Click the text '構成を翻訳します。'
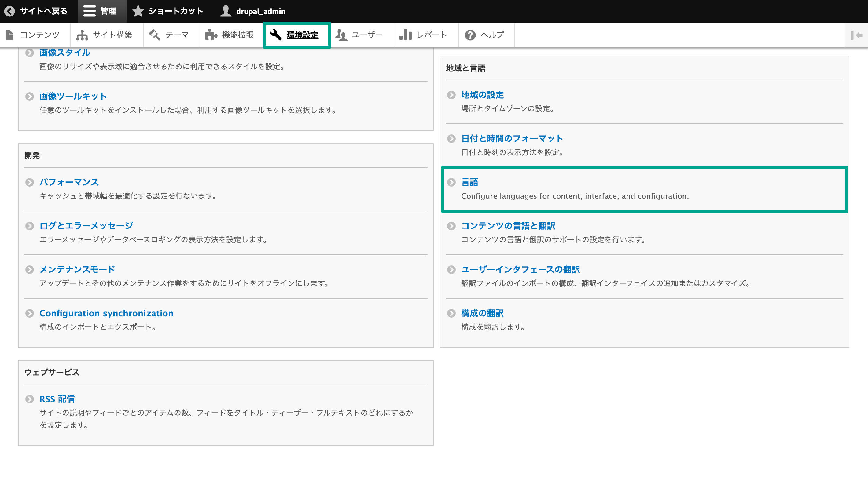This screenshot has height=477, width=868. click(493, 327)
